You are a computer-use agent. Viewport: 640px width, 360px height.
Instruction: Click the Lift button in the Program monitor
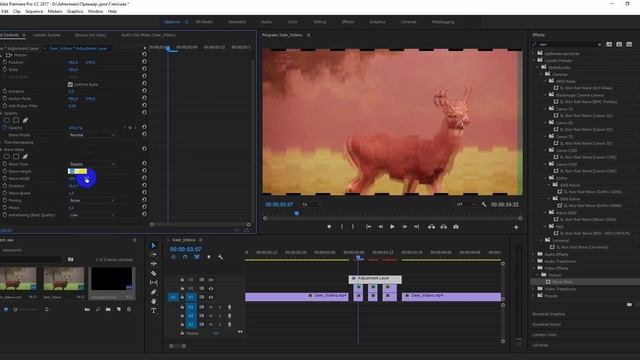pos(431,227)
